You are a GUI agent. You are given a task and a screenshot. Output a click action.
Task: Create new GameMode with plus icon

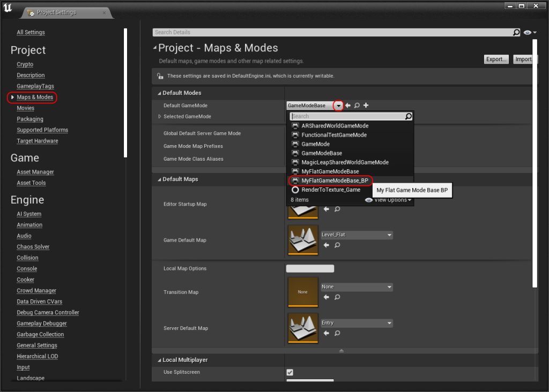coord(366,105)
